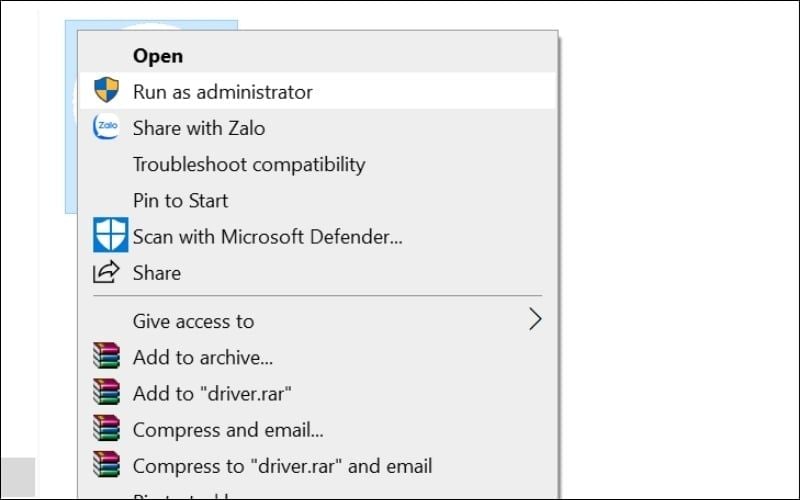Click the WinRAR icon beside Add to "driver.rar"
800x500 pixels.
point(106,393)
